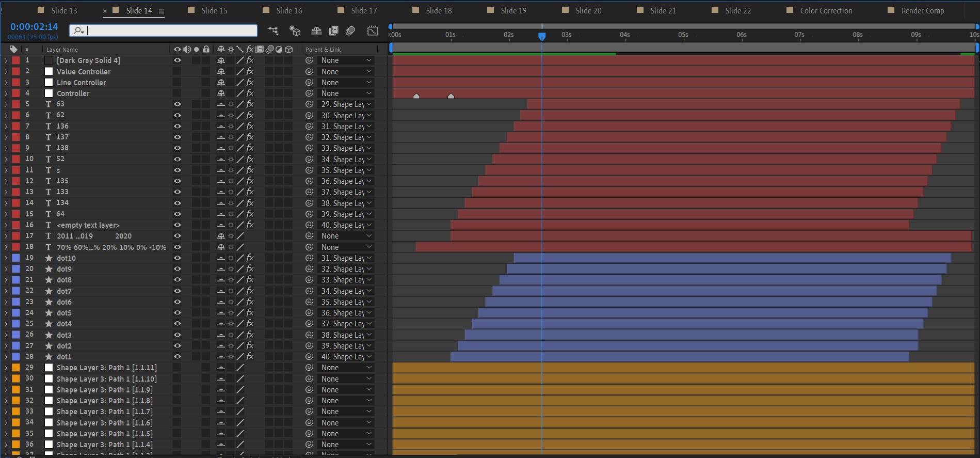This screenshot has height=458, width=980.
Task: Toggle visibility of text layer 62
Action: (x=177, y=115)
